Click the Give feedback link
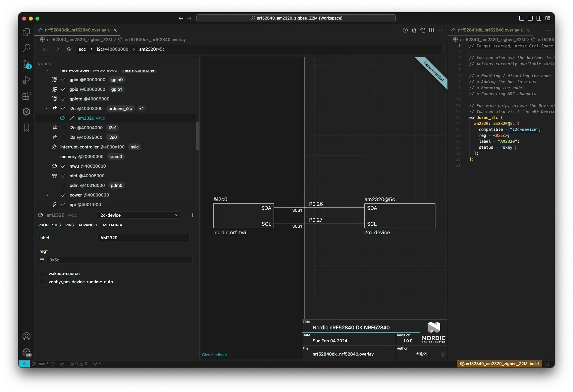This screenshot has height=392, width=573. click(x=215, y=355)
